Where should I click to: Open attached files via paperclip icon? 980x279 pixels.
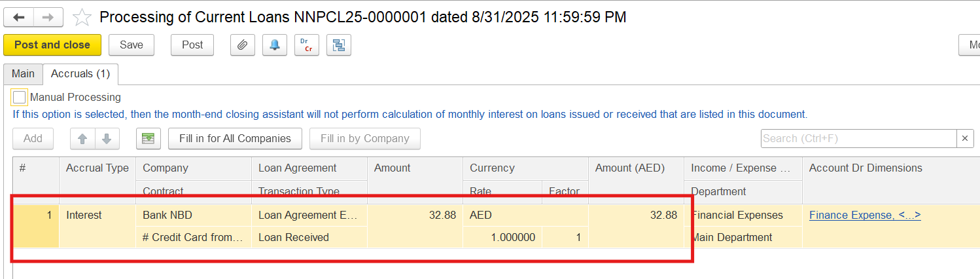click(x=242, y=45)
